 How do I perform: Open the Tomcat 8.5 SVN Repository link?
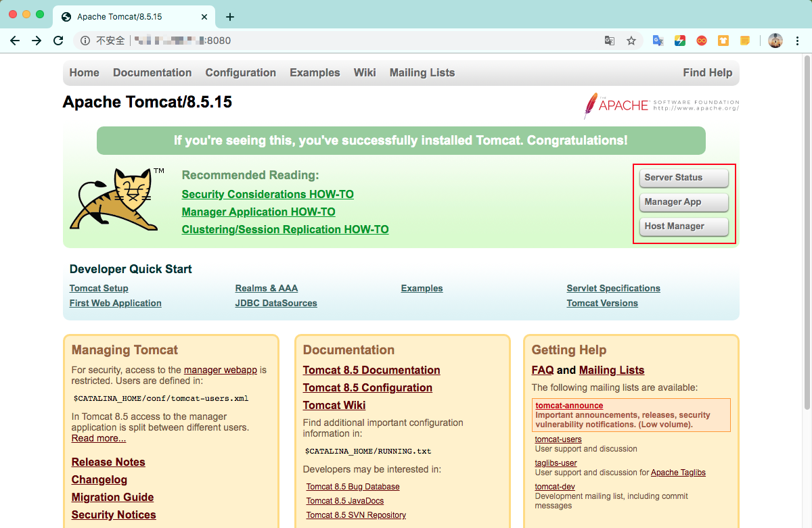[x=357, y=515]
